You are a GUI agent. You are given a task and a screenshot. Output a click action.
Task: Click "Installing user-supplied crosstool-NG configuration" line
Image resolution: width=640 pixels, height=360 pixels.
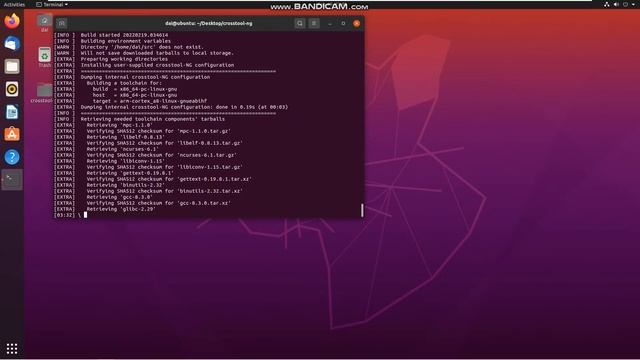[x=157, y=65]
